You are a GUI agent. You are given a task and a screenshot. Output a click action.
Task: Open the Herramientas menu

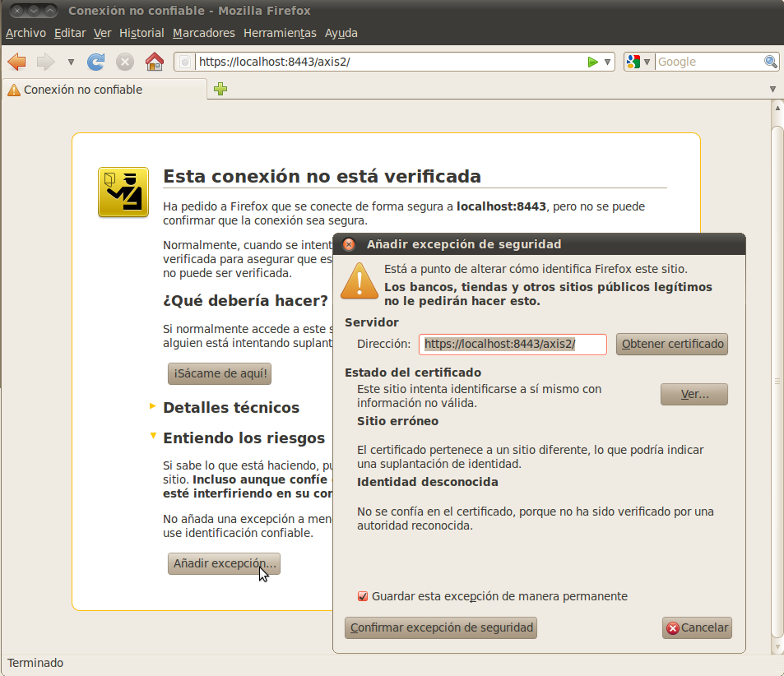280,33
